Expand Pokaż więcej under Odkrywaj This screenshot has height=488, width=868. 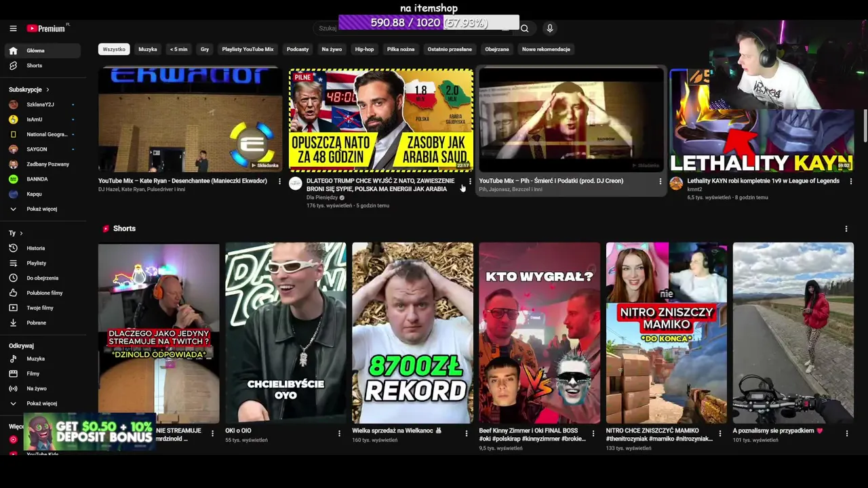(43, 403)
